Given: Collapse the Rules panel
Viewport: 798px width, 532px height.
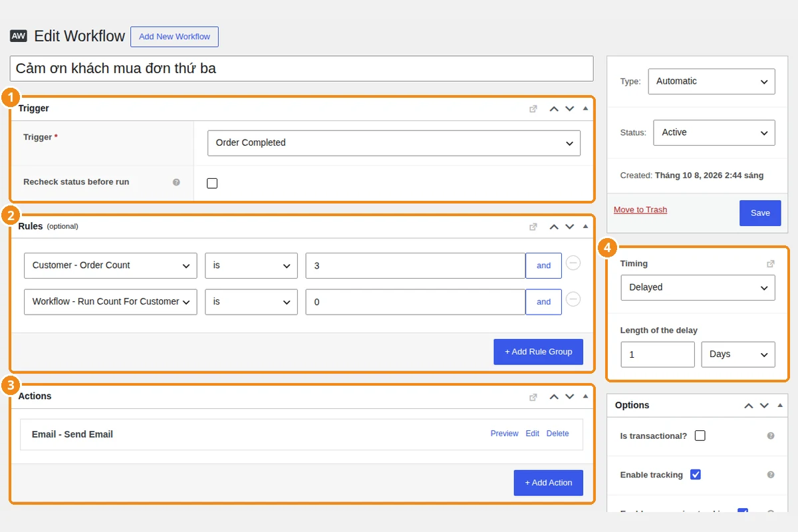Looking at the screenshot, I should tap(585, 226).
